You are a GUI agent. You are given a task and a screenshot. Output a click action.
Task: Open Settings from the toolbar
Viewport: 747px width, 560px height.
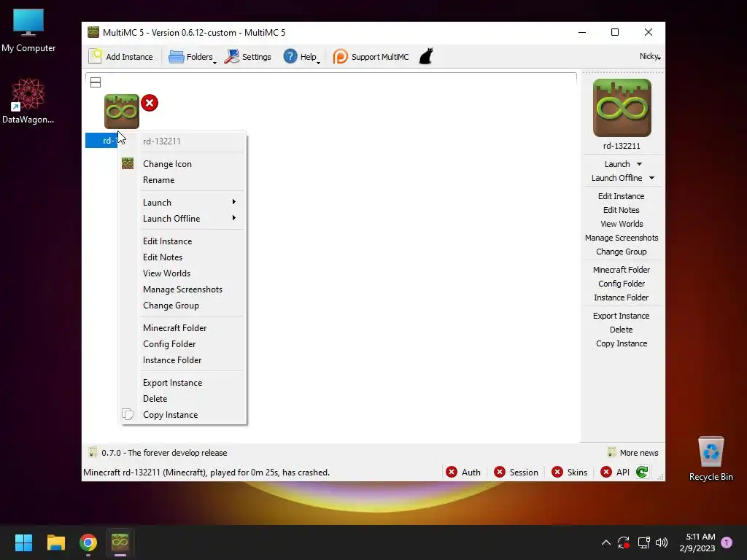click(x=247, y=57)
